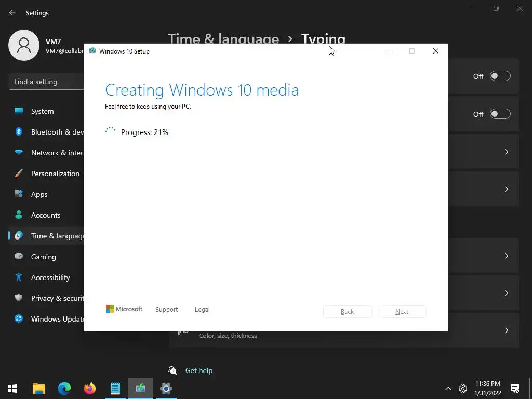Image resolution: width=532 pixels, height=399 pixels.
Task: Click the Time & language breadcrumb
Action: point(223,38)
